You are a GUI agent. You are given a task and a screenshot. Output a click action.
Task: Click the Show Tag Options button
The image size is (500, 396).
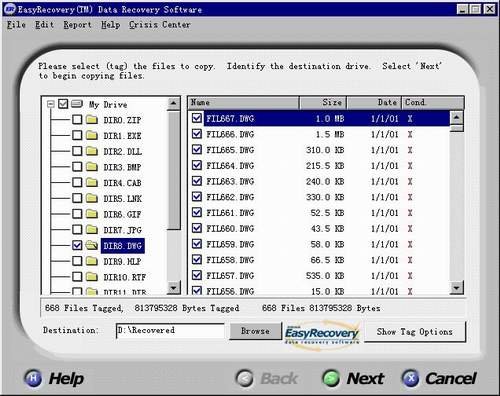click(415, 332)
